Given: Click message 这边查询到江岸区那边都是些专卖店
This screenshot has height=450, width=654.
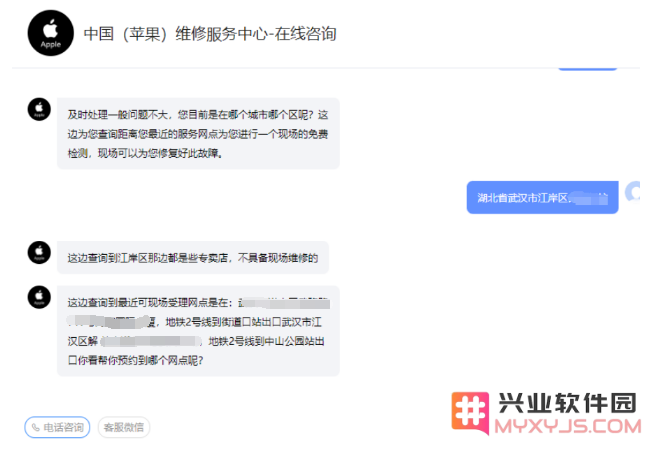Looking at the screenshot, I should 193,258.
